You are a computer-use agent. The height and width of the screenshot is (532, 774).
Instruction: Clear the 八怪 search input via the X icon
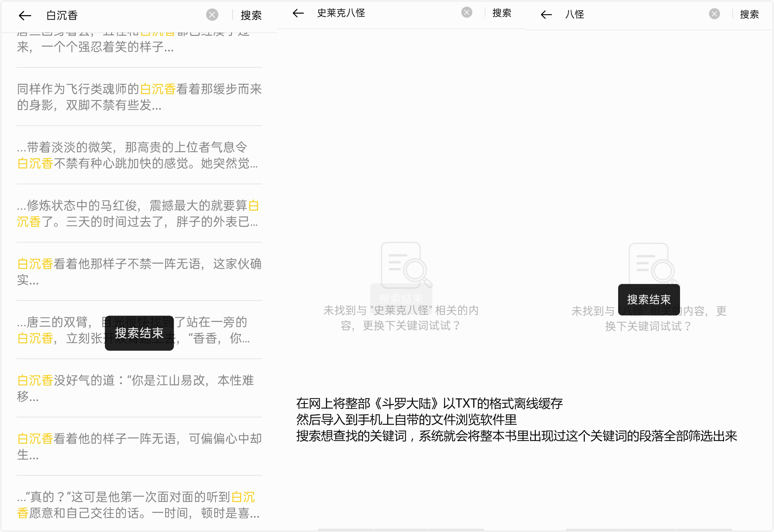[x=714, y=14]
